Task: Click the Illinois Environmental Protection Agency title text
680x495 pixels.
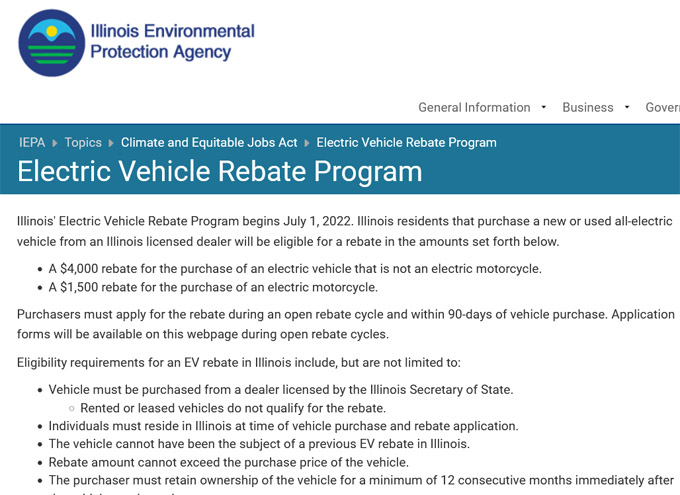Action: click(x=172, y=42)
